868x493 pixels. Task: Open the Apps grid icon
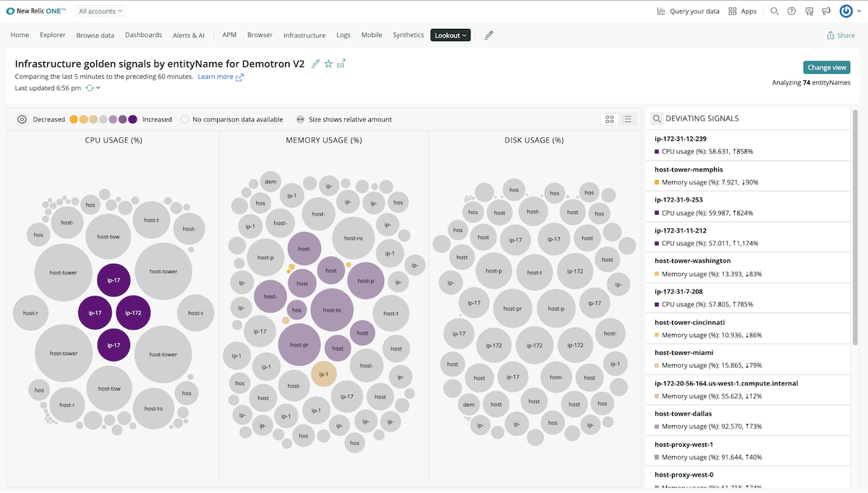pos(733,11)
